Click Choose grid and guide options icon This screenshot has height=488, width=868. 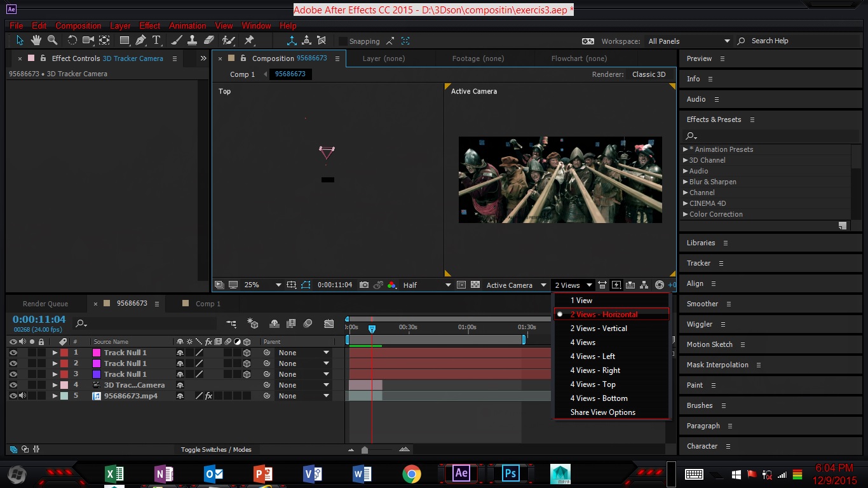click(x=292, y=285)
